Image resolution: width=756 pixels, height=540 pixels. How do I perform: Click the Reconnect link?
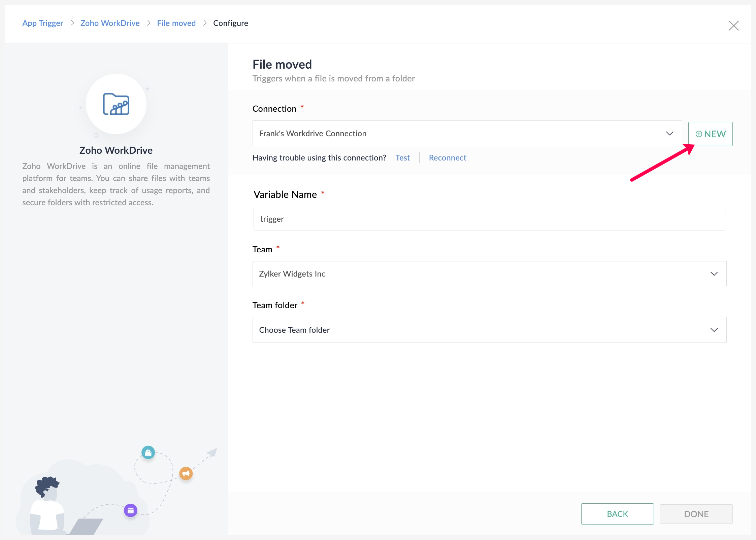[448, 157]
